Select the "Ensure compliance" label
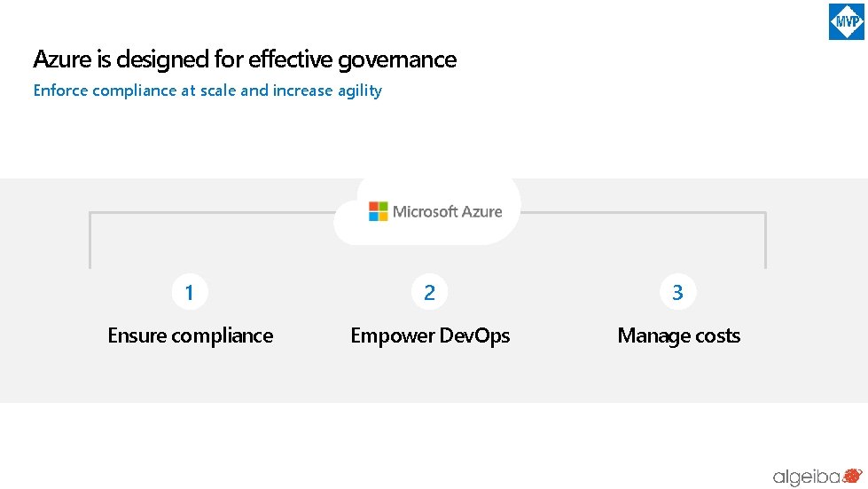 (x=190, y=335)
